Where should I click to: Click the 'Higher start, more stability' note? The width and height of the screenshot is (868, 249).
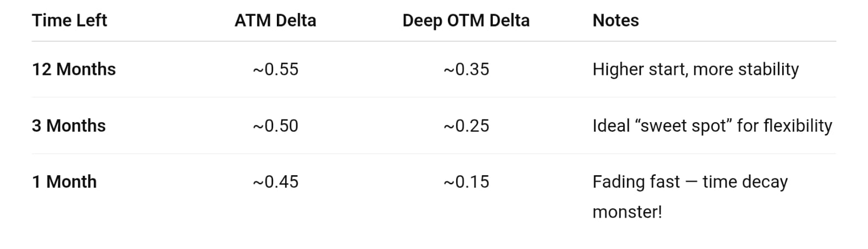tap(695, 69)
